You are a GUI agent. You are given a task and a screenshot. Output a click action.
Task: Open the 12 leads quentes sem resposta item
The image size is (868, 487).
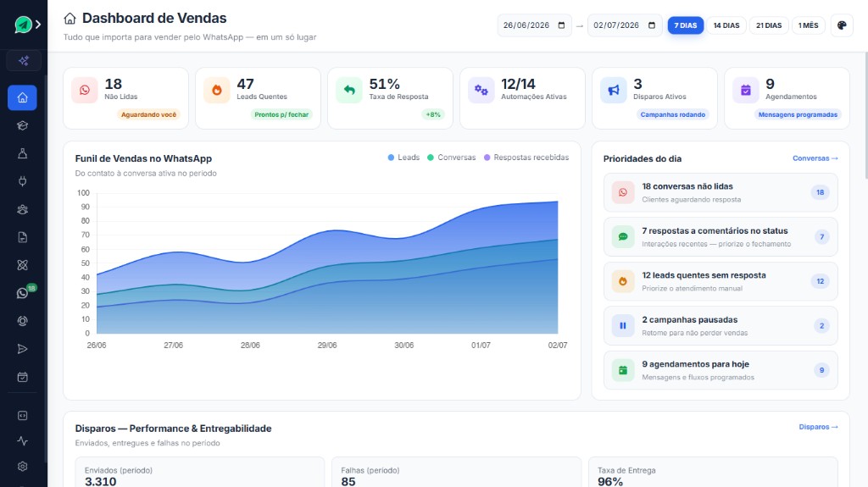(x=721, y=281)
